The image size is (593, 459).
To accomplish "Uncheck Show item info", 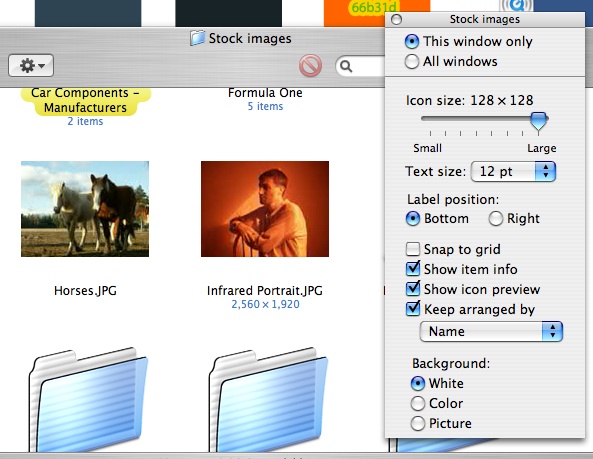I will click(x=413, y=269).
